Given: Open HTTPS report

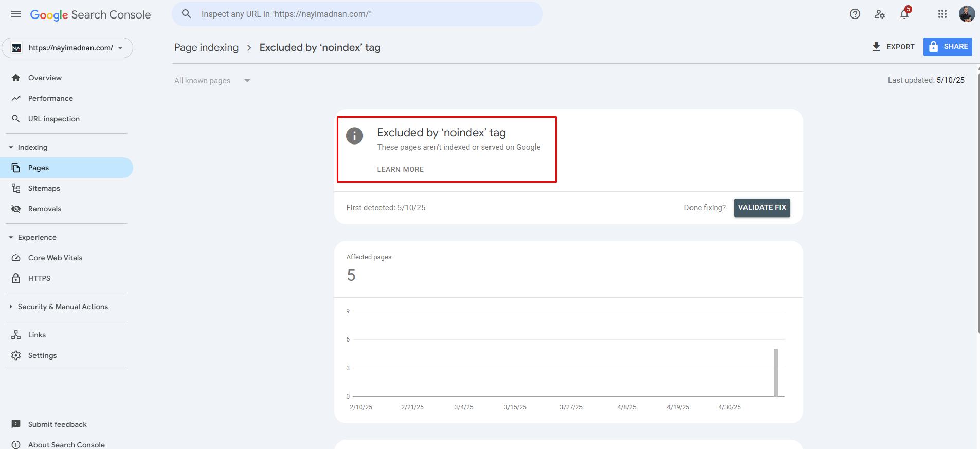Looking at the screenshot, I should [x=66, y=278].
